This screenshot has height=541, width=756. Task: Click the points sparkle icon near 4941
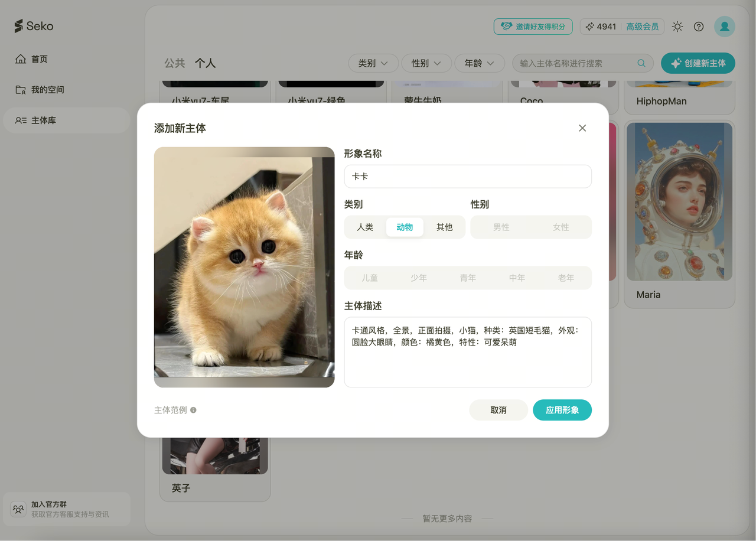click(589, 27)
